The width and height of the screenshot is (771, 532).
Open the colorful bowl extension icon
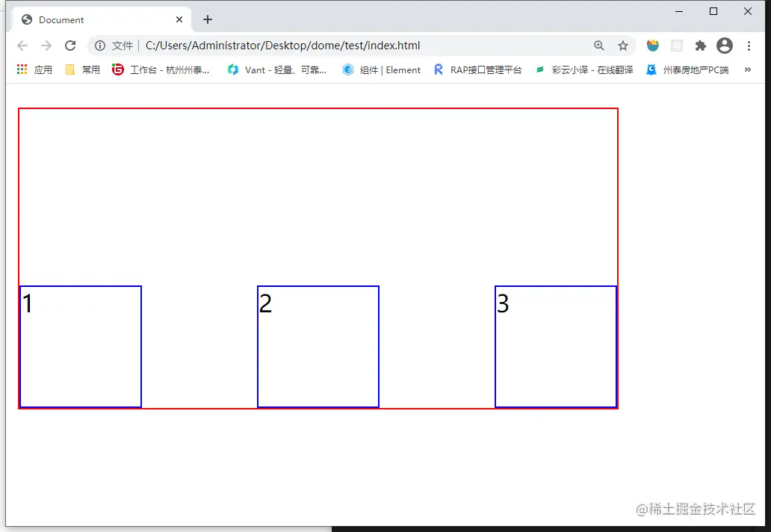pos(652,46)
